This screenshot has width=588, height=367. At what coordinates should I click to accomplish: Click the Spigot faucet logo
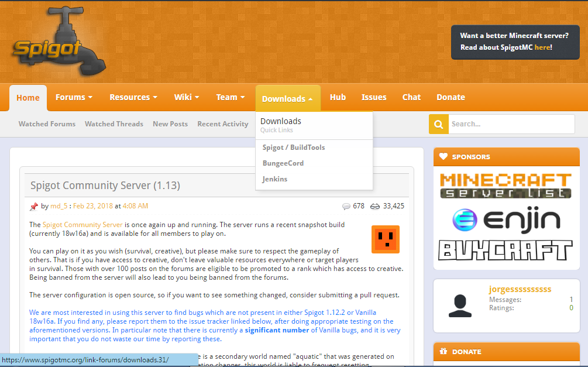[x=59, y=41]
